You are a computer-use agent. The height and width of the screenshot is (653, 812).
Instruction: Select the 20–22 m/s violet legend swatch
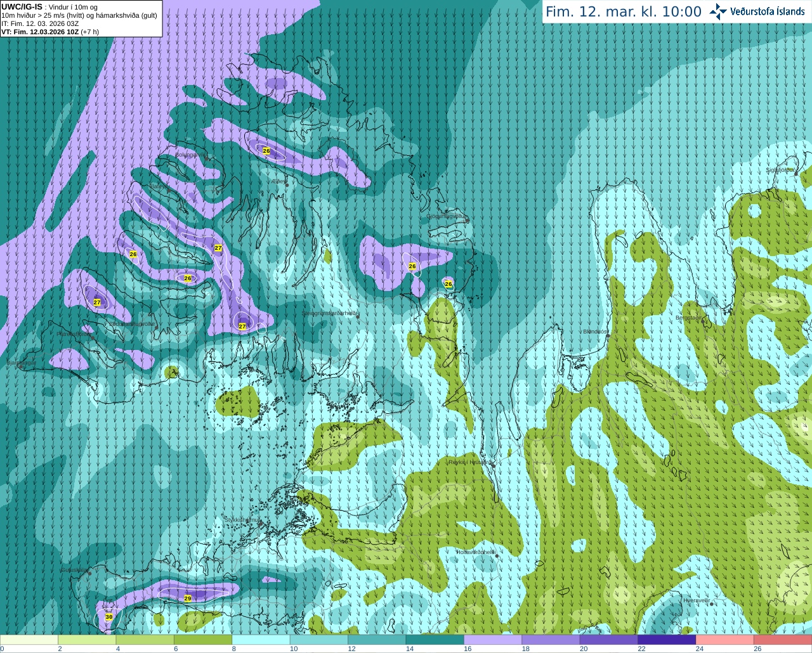tap(609, 640)
